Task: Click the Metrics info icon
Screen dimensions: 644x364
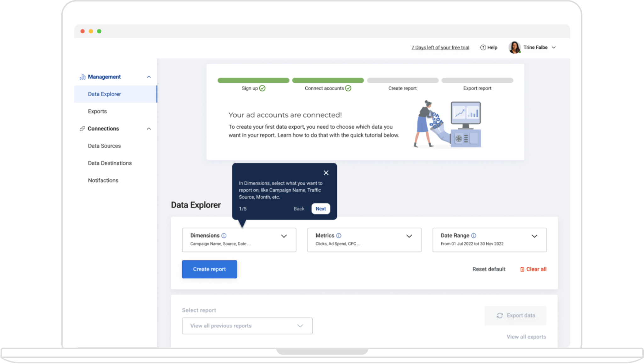Action: coord(339,236)
